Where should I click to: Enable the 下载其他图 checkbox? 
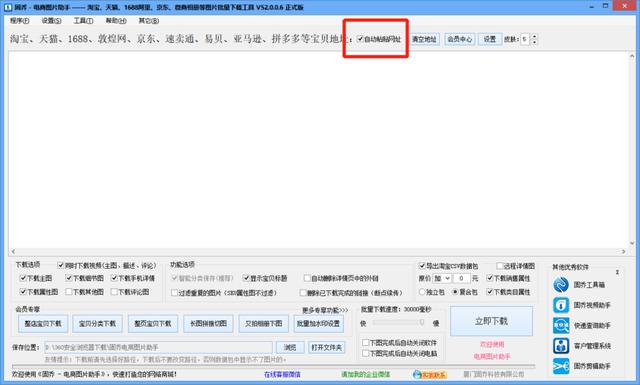coord(69,292)
